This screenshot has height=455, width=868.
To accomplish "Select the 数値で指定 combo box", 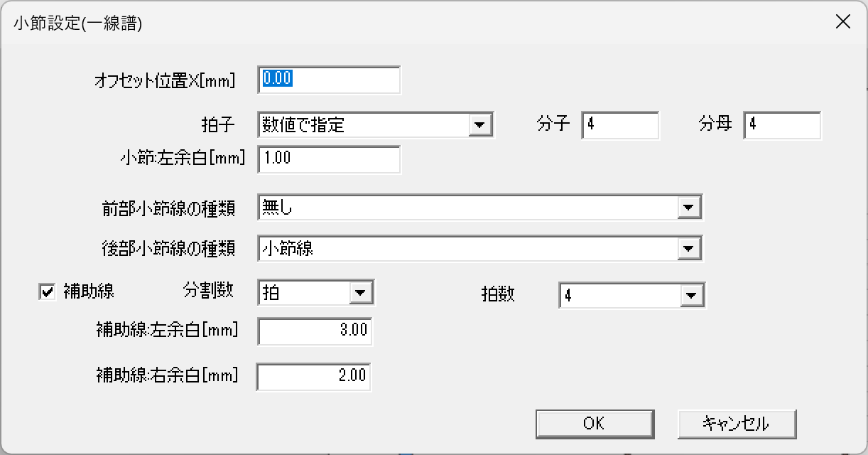I will tap(376, 126).
